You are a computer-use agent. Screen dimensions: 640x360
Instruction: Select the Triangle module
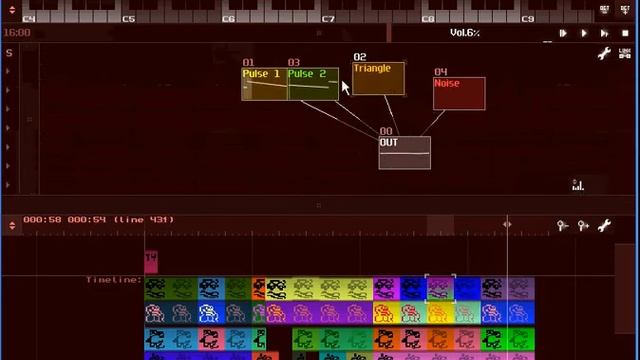click(x=378, y=78)
